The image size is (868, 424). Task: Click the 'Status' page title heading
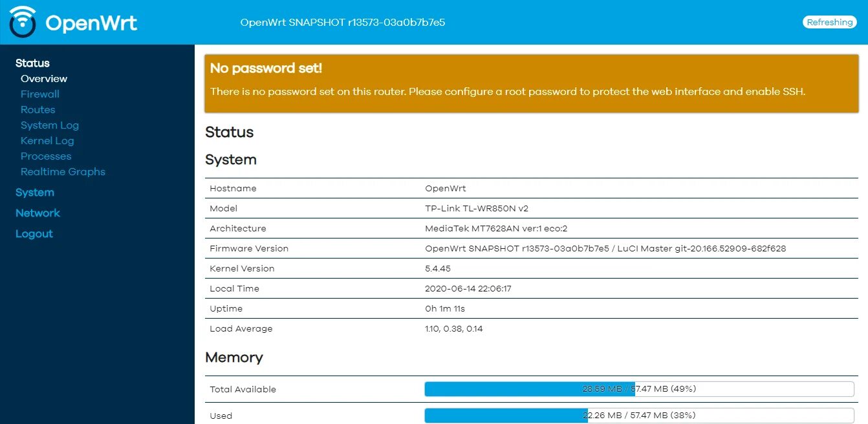click(x=230, y=132)
